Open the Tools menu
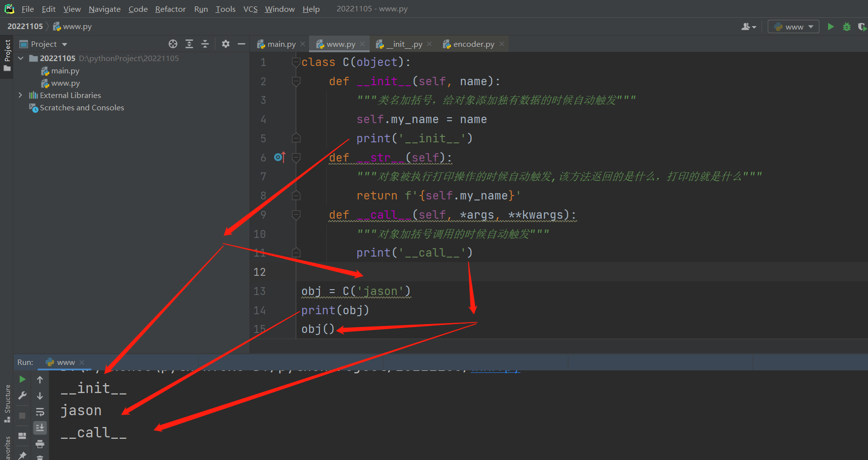This screenshot has width=868, height=460. pos(225,9)
